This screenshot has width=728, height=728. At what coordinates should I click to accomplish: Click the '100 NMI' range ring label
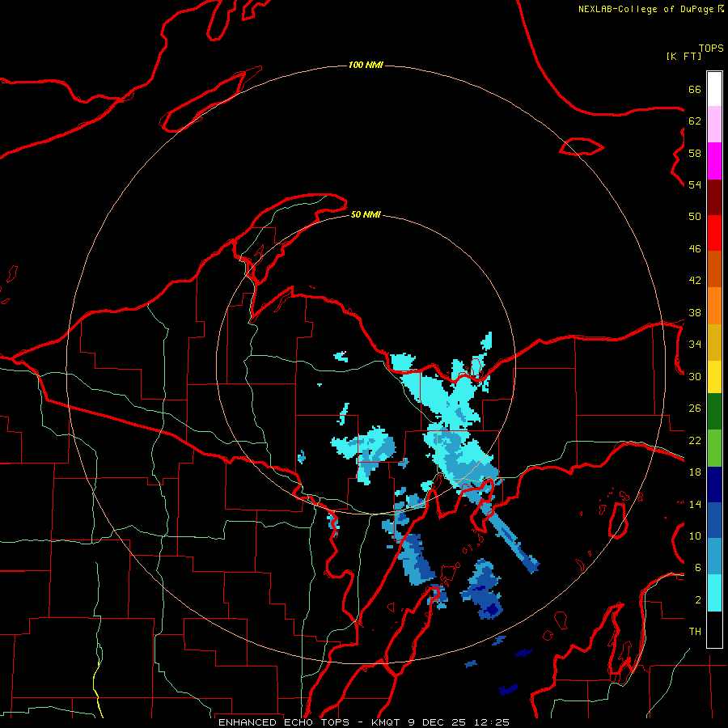click(366, 65)
